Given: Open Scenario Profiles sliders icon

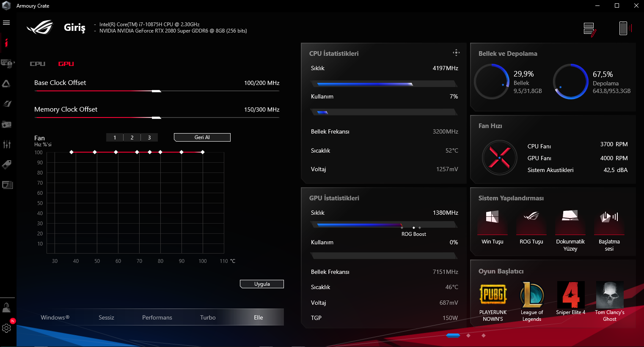Looking at the screenshot, I should [7, 145].
